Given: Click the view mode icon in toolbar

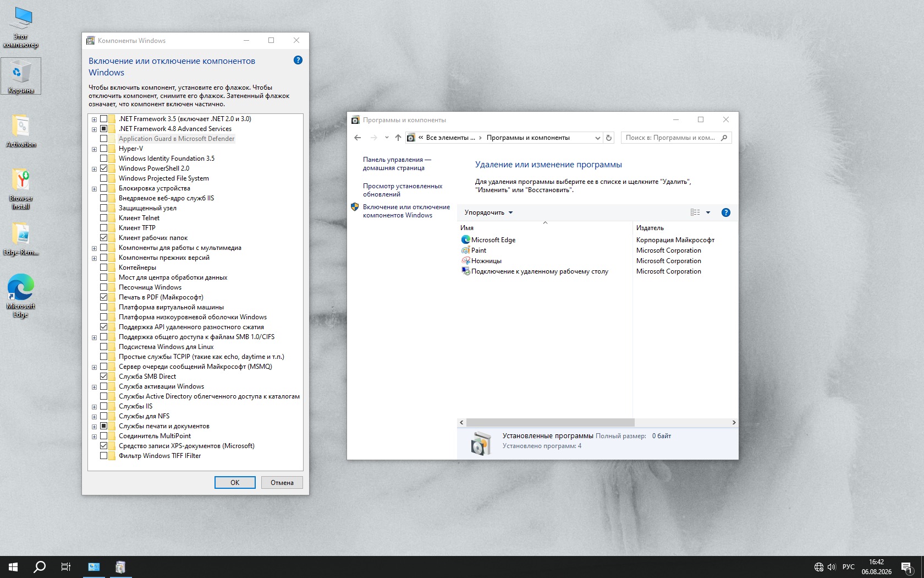Looking at the screenshot, I should coord(695,212).
